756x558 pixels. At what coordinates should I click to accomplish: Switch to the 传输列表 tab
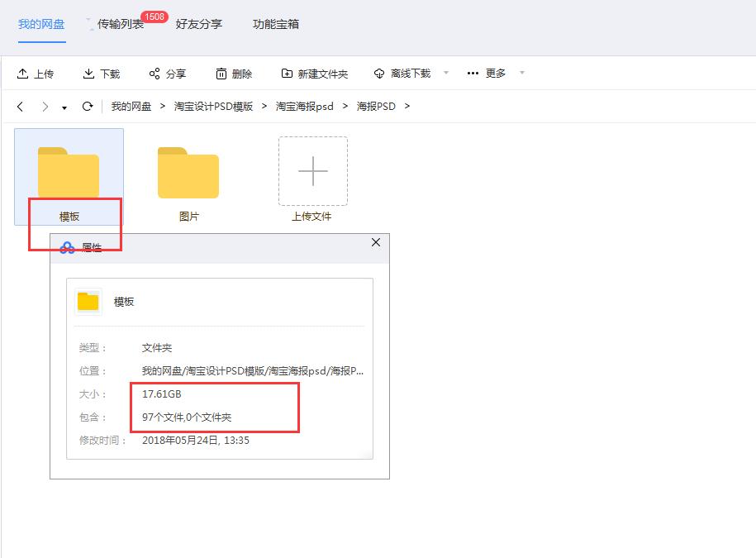click(x=121, y=24)
